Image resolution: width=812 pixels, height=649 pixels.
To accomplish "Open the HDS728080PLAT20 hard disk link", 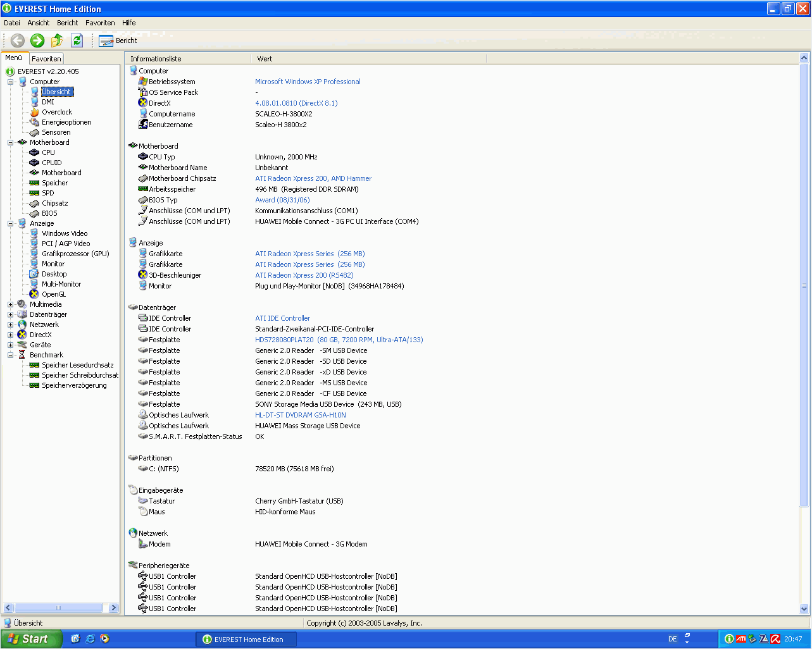I will tap(339, 340).
